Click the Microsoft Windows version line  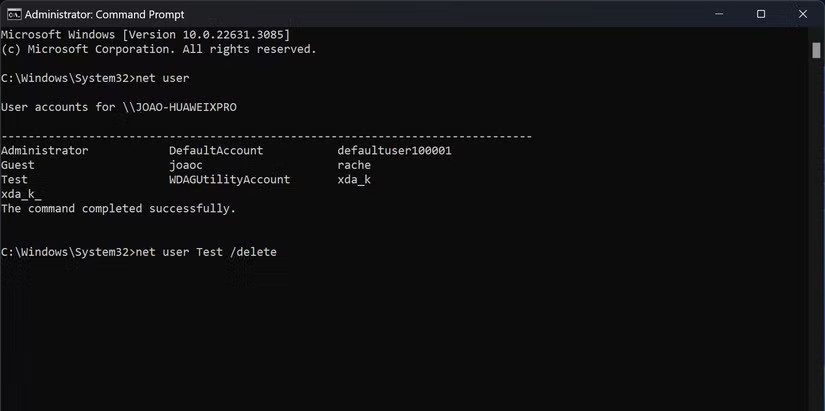coord(145,34)
